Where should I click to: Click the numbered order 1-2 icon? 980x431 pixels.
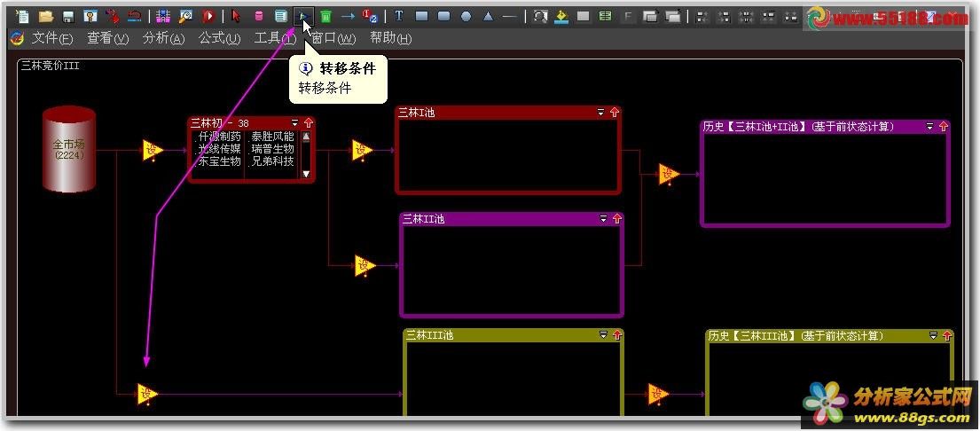click(370, 16)
